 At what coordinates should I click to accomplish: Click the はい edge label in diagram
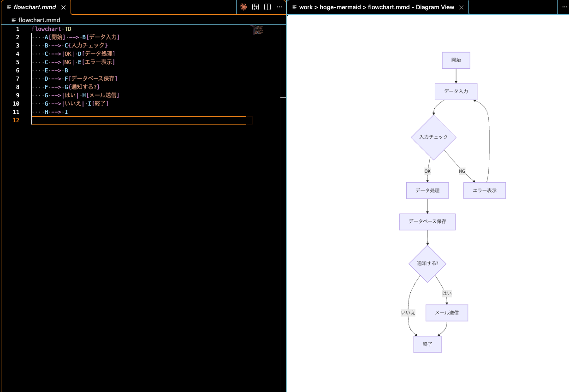pyautogui.click(x=447, y=293)
